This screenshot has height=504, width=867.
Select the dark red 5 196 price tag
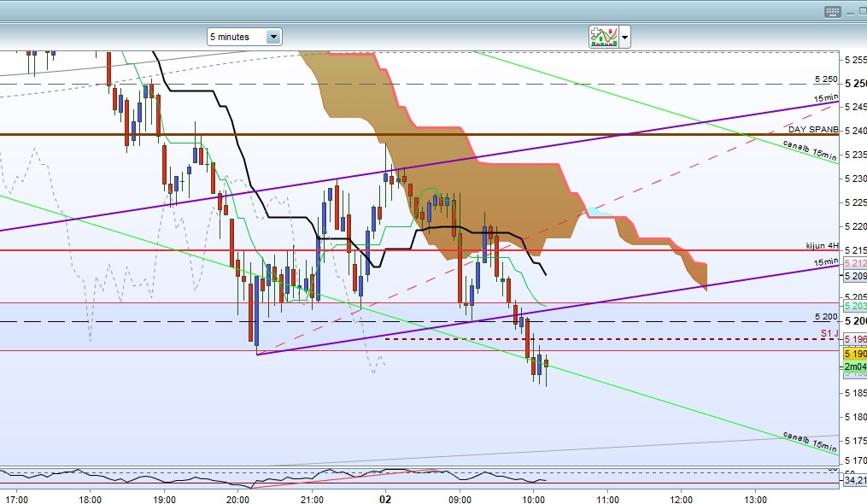(855, 339)
